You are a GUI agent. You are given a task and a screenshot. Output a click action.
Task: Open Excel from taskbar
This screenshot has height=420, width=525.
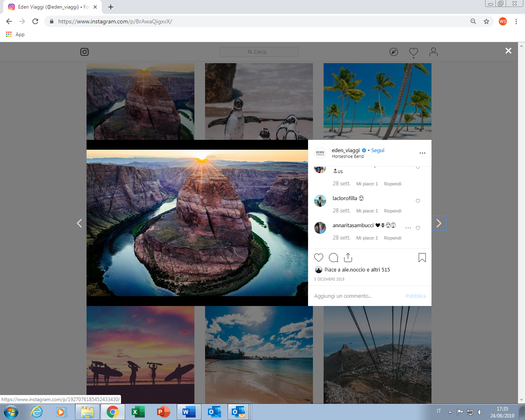point(138,412)
